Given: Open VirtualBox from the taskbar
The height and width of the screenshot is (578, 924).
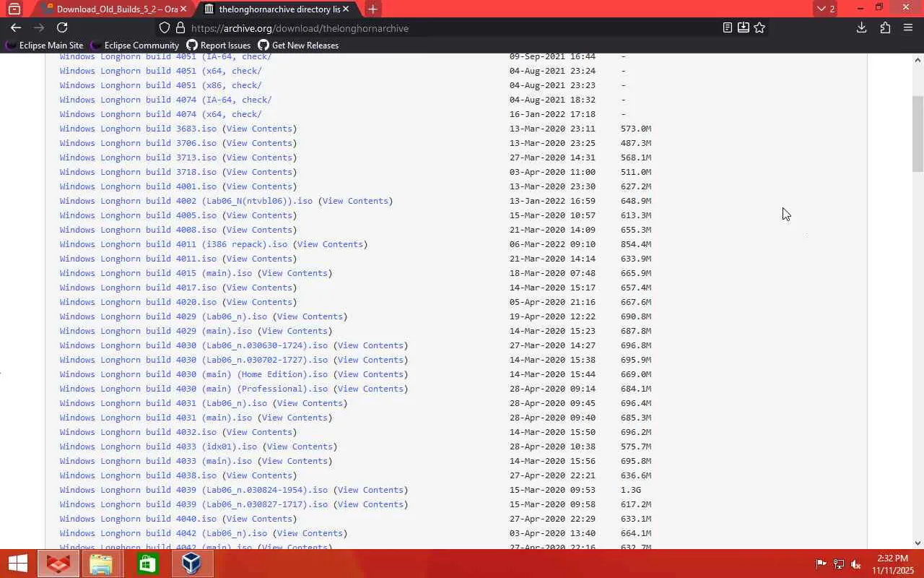Looking at the screenshot, I should [191, 564].
